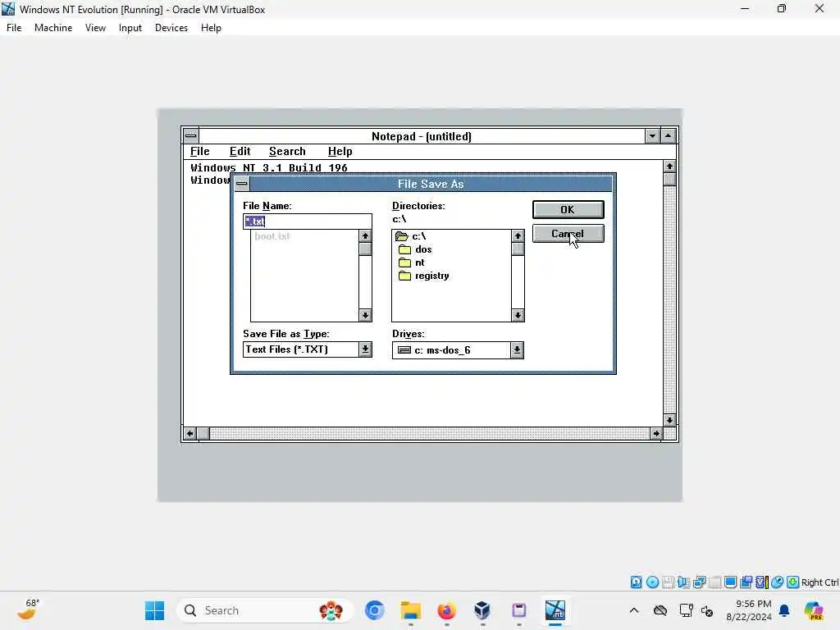Select the nt folder
840x630 pixels.
pos(412,262)
